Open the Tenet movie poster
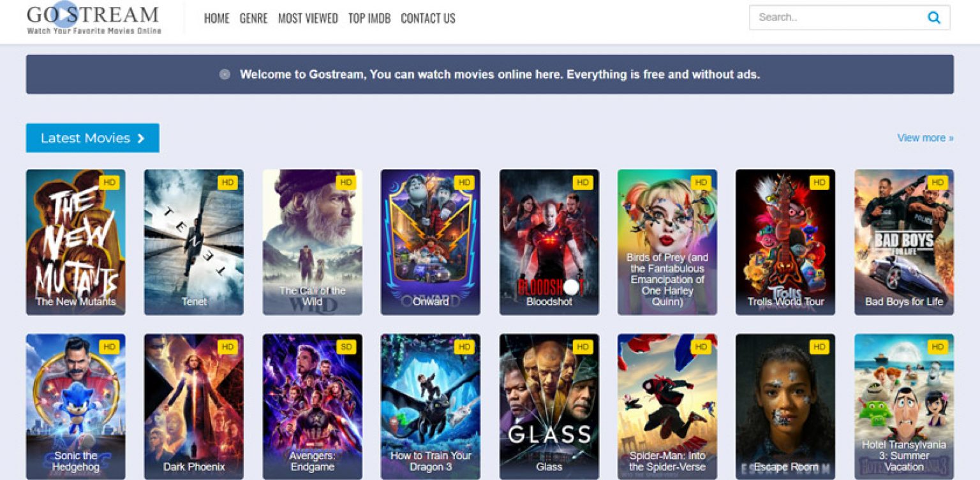Screen dimensions: 980x480 coord(194,242)
